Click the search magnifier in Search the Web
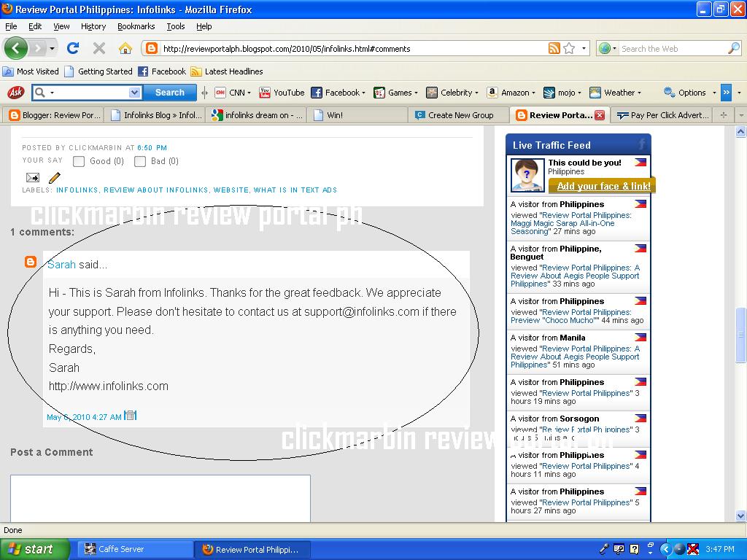The width and height of the screenshot is (747, 560). [734, 48]
